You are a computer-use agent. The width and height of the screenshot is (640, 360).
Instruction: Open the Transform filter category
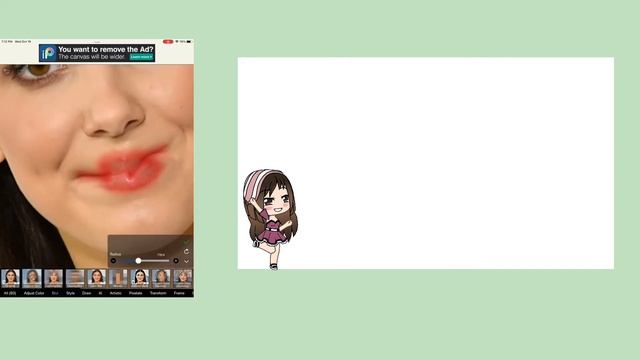tap(158, 293)
